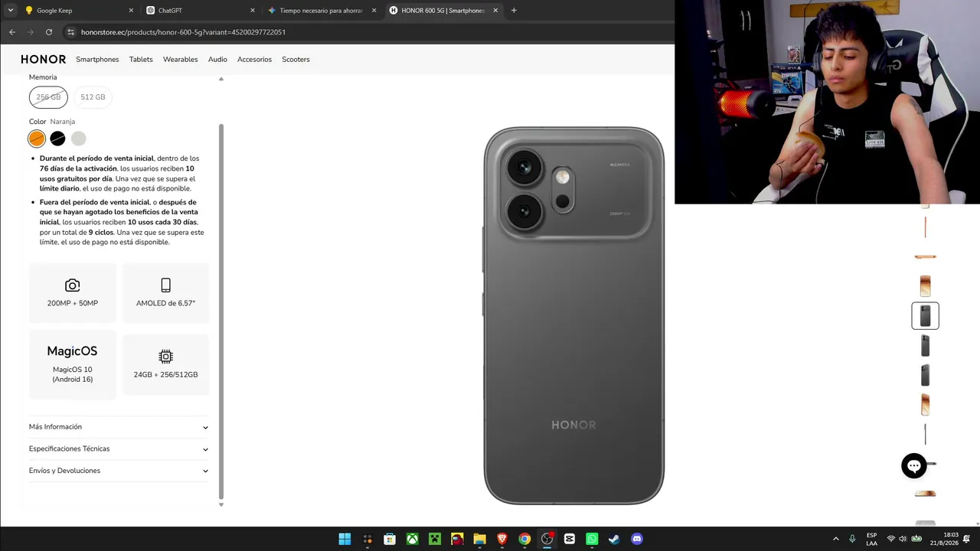Click the 24GB + 256/512GB memory card
The height and width of the screenshot is (551, 980).
point(165,364)
